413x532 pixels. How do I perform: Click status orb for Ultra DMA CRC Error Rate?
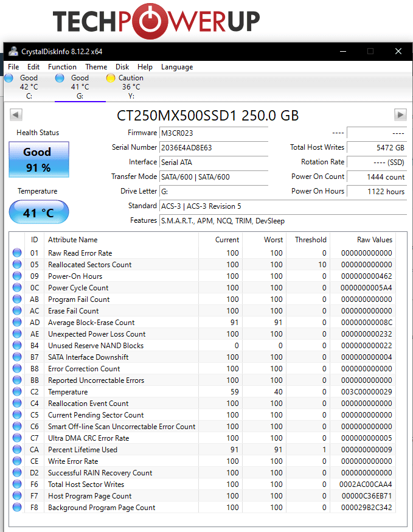[x=17, y=438]
